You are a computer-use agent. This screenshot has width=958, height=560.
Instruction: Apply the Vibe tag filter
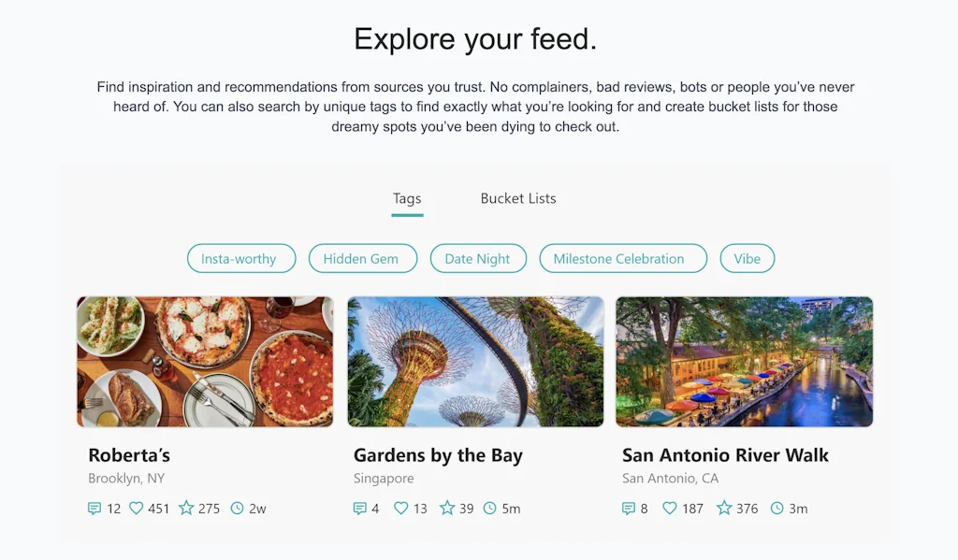pos(747,259)
